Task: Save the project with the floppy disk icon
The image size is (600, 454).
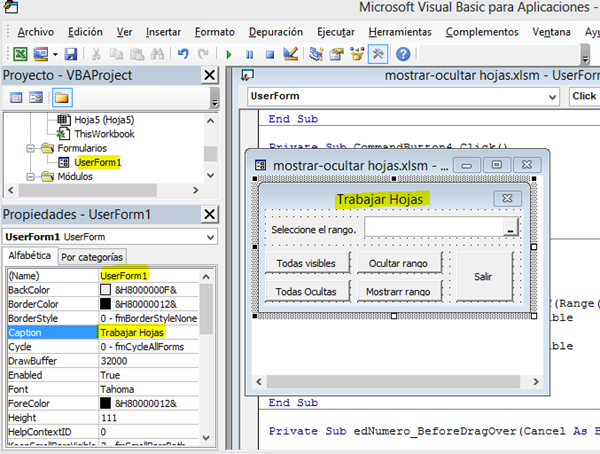Action: click(x=70, y=53)
